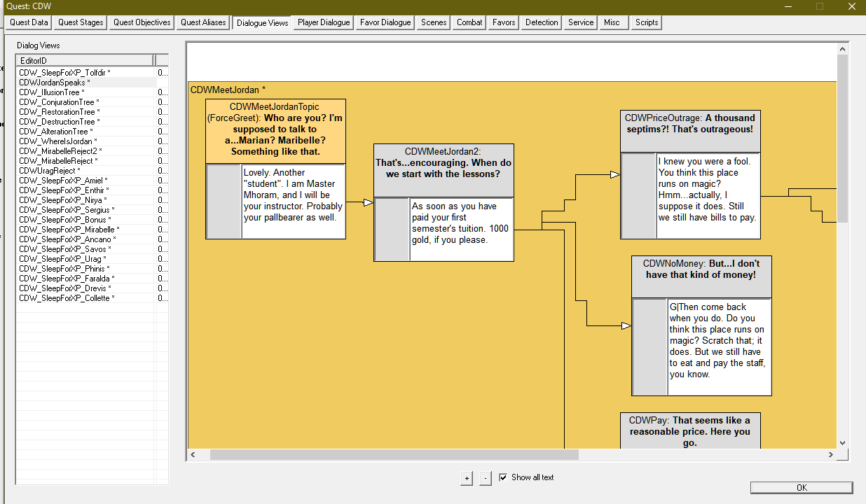Switch to the Scenes tab
The image size is (866, 504).
(x=434, y=22)
